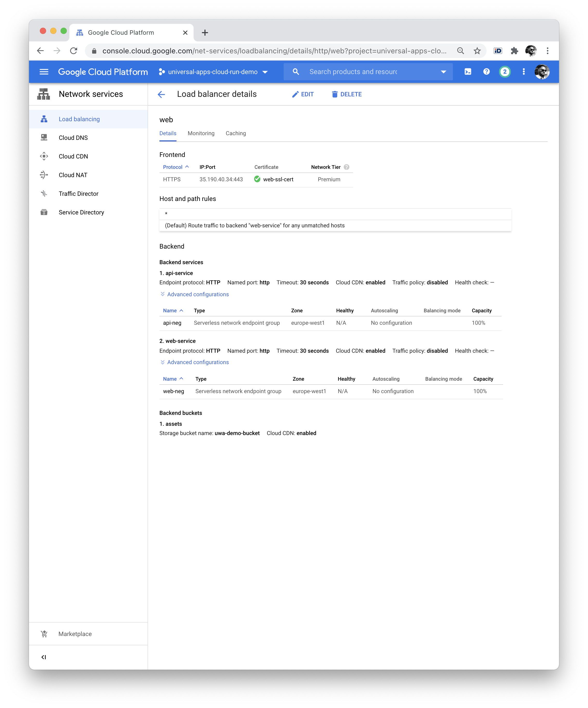Activate Cloud Shell terminal icon

[x=468, y=71]
